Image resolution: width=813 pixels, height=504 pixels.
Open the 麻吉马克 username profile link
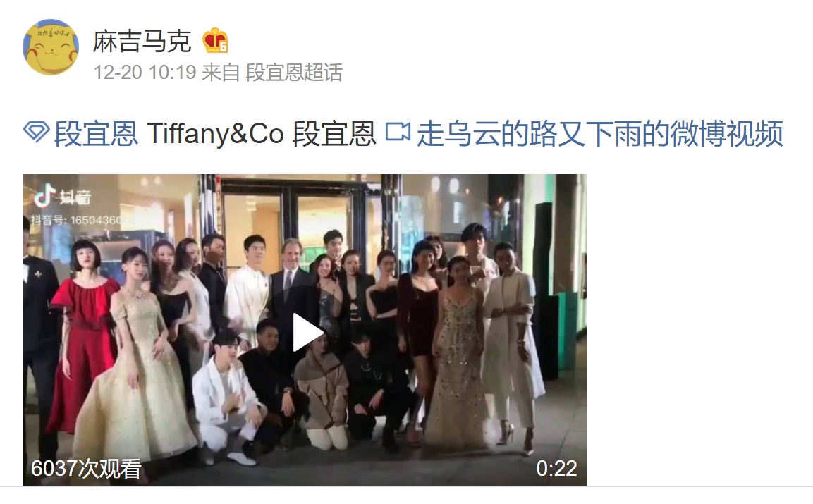coord(142,41)
